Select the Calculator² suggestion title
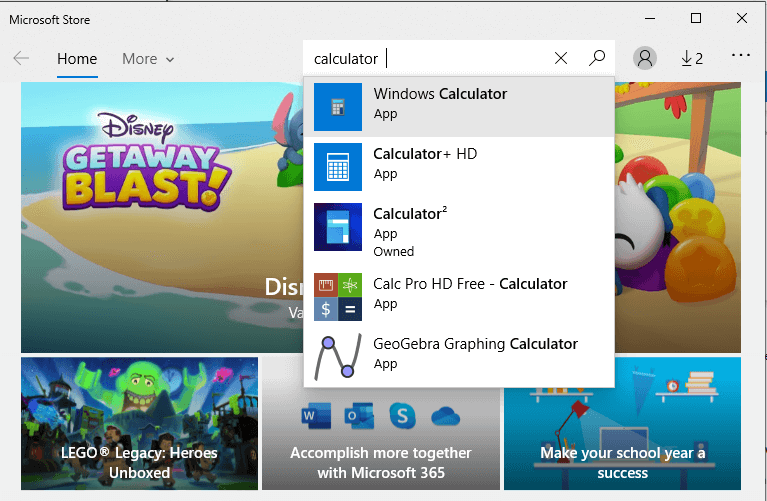767x501 pixels. click(410, 214)
